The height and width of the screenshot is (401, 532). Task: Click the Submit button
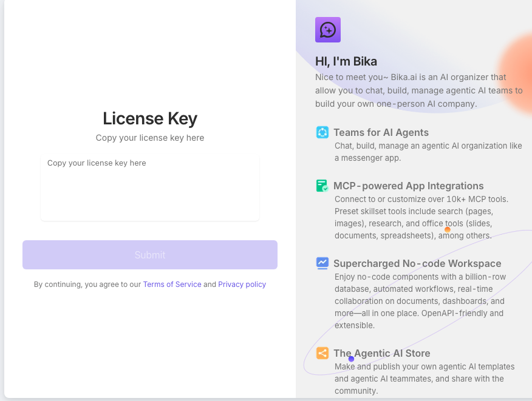point(150,255)
